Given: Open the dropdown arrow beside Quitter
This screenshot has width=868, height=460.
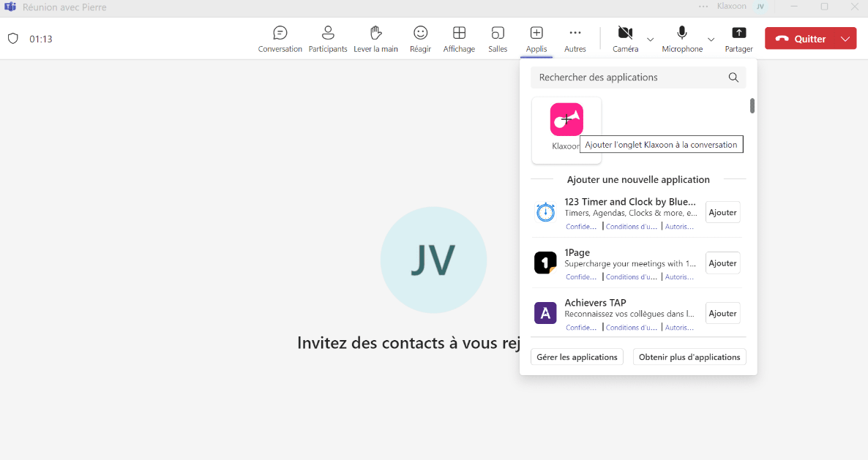Looking at the screenshot, I should 846,39.
